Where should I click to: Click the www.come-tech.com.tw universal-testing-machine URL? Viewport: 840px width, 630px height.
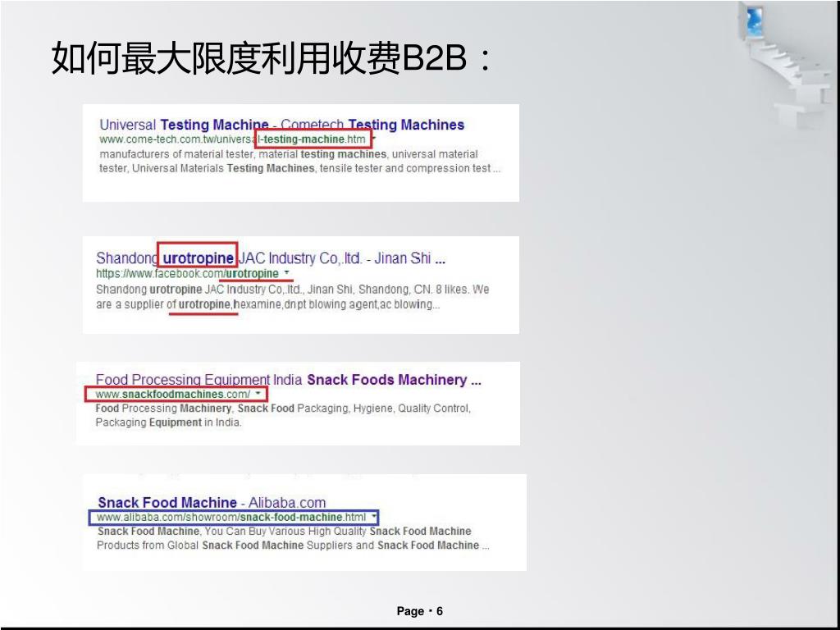pyautogui.click(x=232, y=139)
